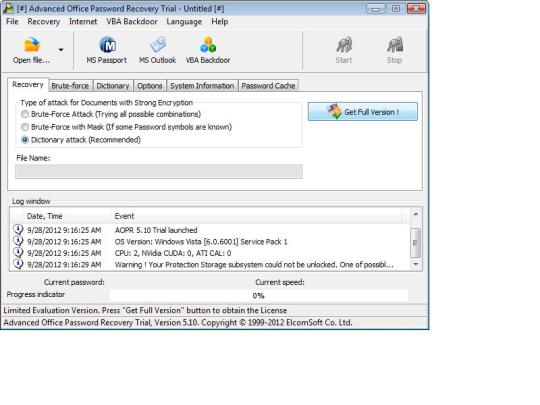Switch to the Recovery tab
This screenshot has height=405, width=540.
[28, 85]
